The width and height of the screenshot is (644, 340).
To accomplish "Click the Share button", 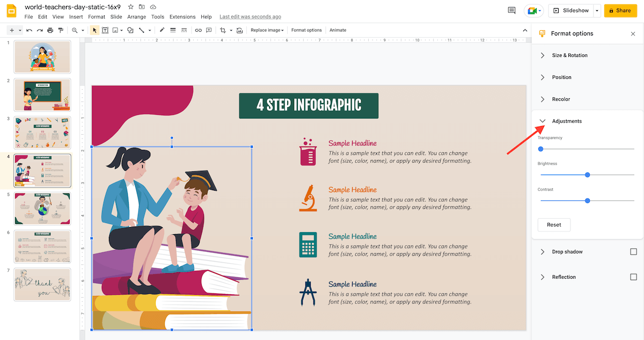I will click(620, 10).
